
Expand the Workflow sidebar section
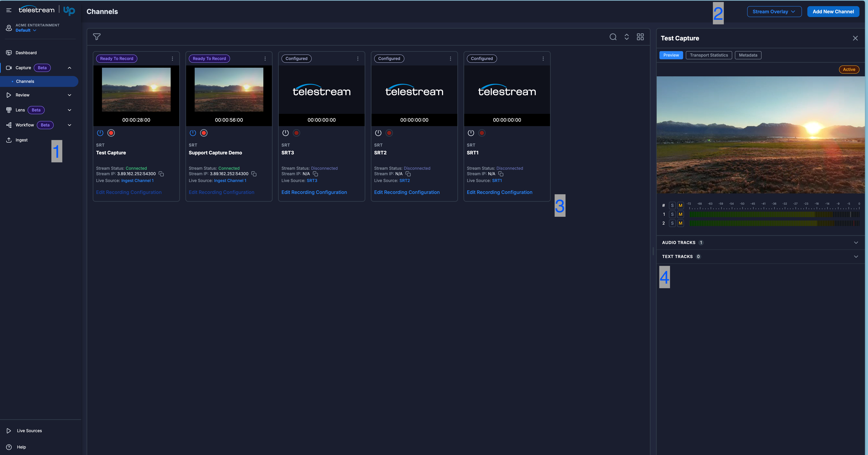pyautogui.click(x=69, y=125)
